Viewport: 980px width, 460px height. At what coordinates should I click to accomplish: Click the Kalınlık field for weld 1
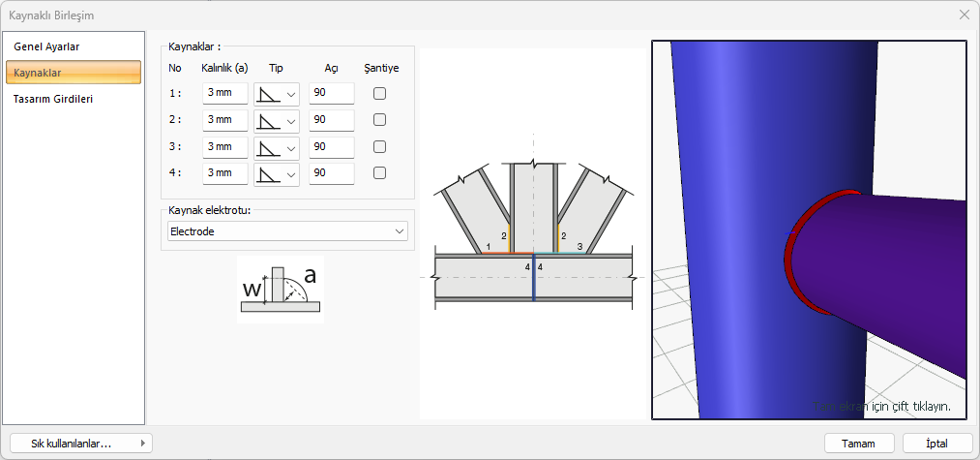point(225,94)
